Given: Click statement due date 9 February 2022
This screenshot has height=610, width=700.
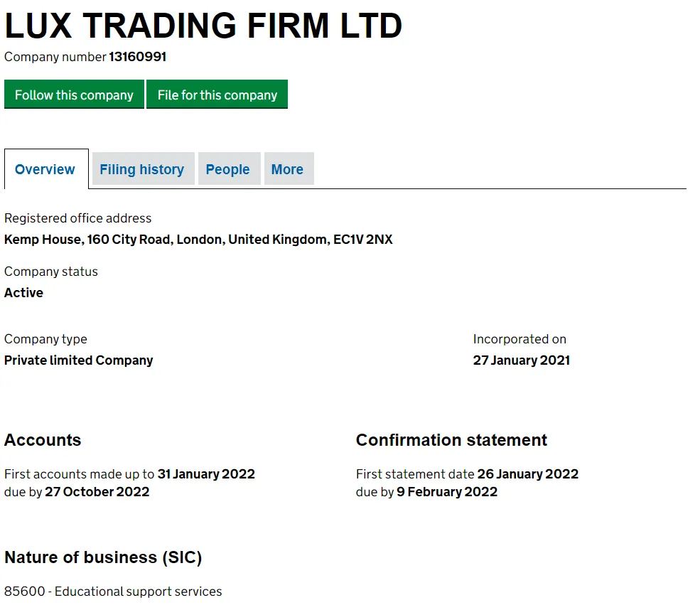Looking at the screenshot, I should (x=446, y=491).
